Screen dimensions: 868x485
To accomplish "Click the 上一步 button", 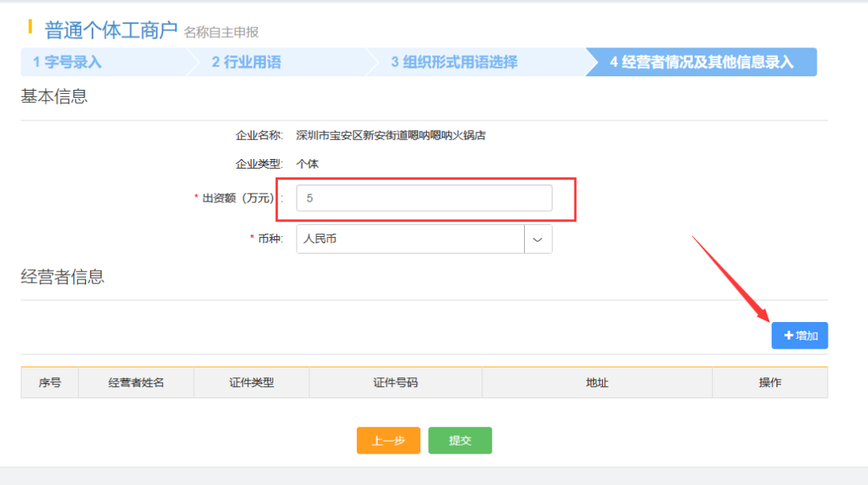I will click(388, 440).
